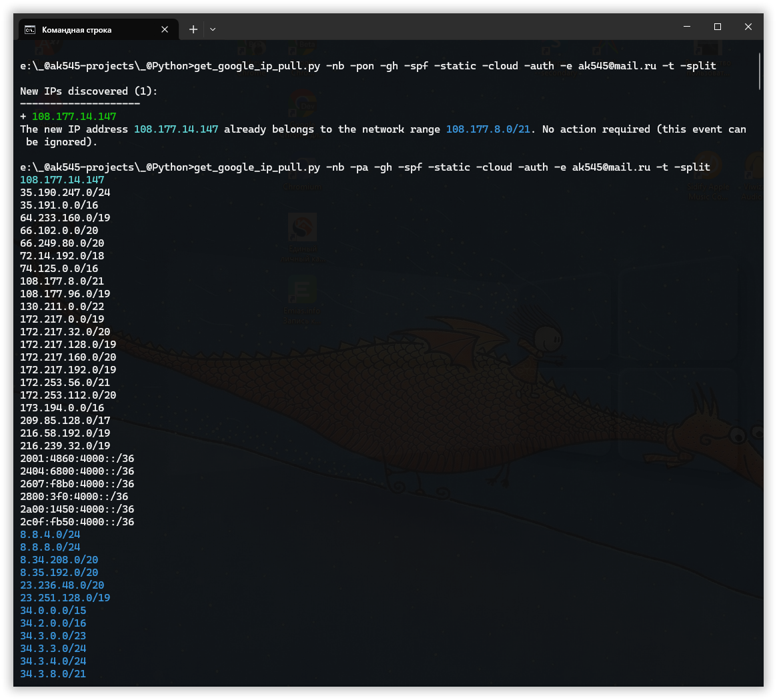Click the 172.217.32.0/20 entry

pyautogui.click(x=65, y=332)
